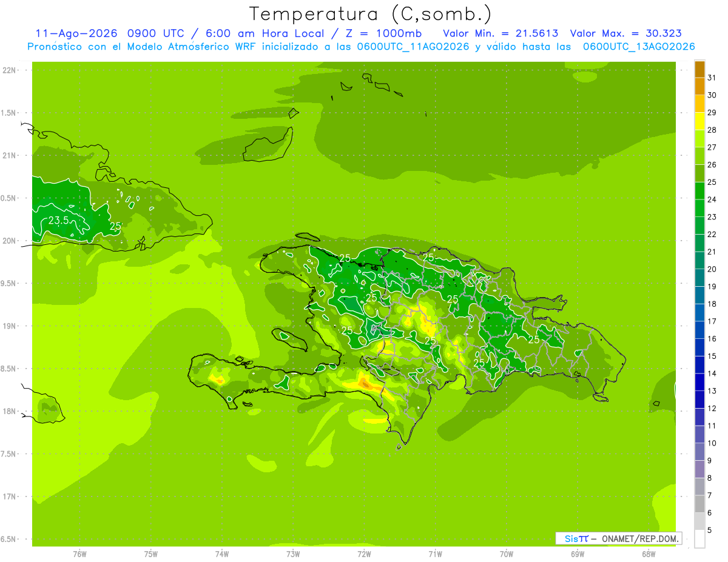Select the dark blue 13 degree swatch
Screen dimensions: 728x562
click(x=699, y=383)
